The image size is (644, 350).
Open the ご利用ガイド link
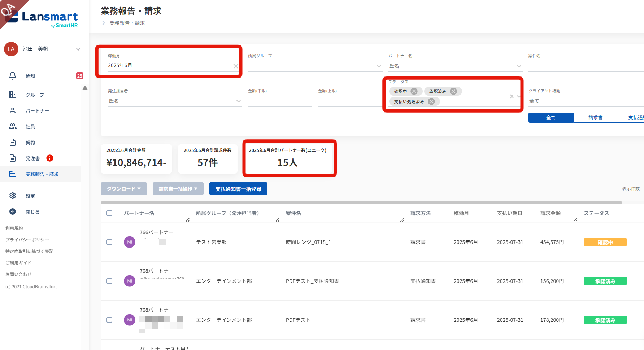pyautogui.click(x=18, y=263)
